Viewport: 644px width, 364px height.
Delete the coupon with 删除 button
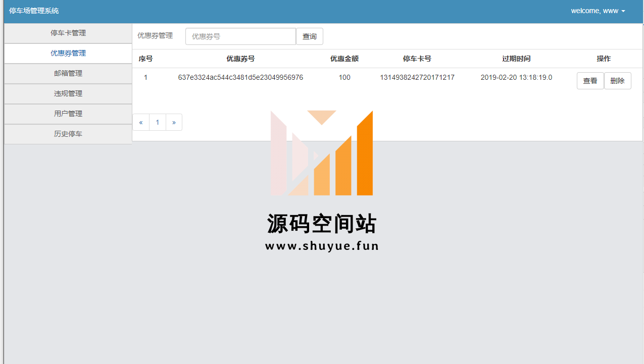[x=617, y=81]
